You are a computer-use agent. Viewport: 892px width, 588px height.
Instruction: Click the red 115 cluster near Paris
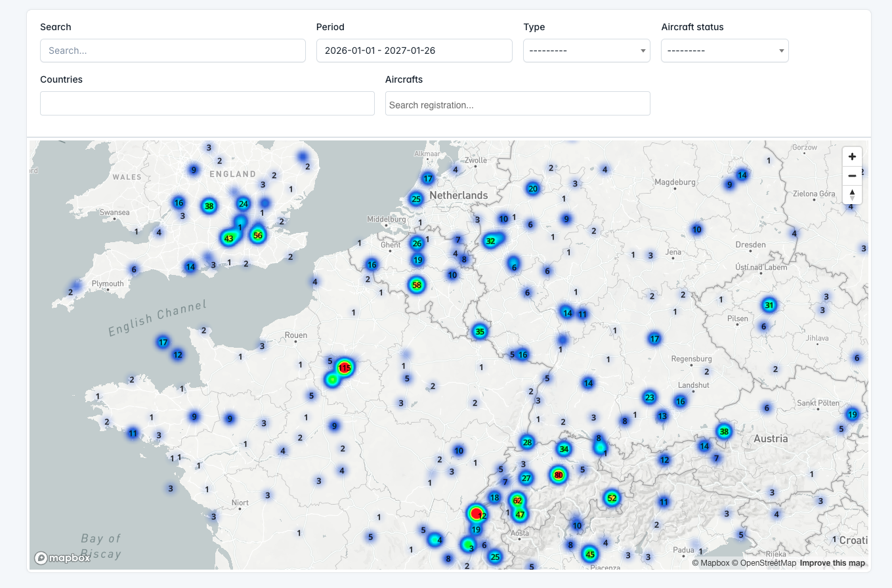[x=344, y=368]
